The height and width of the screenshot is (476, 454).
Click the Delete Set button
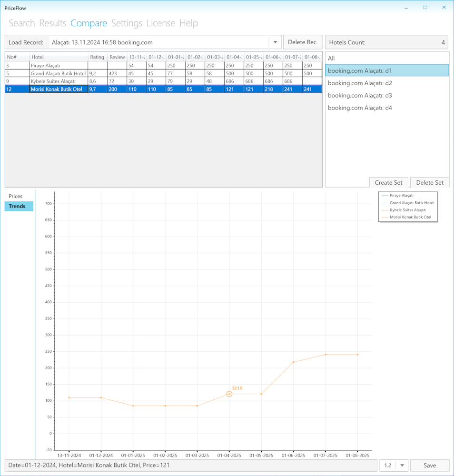coord(430,182)
